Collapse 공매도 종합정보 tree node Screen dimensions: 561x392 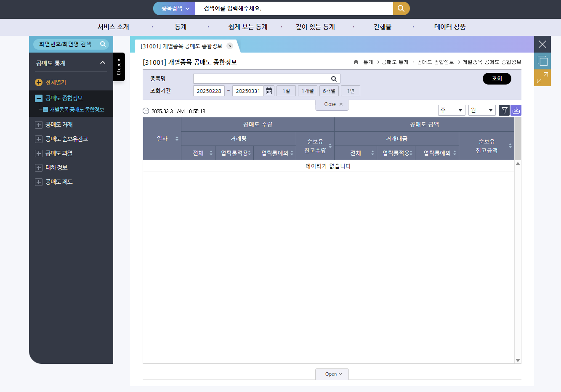coord(39,98)
